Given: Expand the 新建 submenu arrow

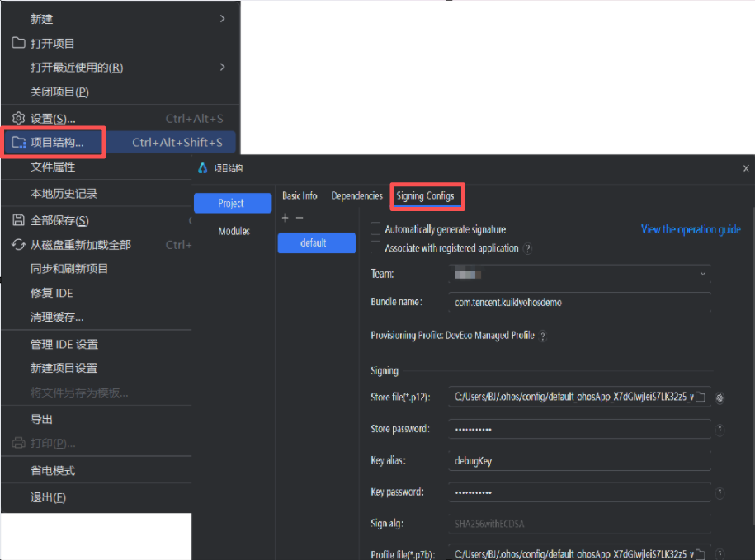Looking at the screenshot, I should point(223,19).
